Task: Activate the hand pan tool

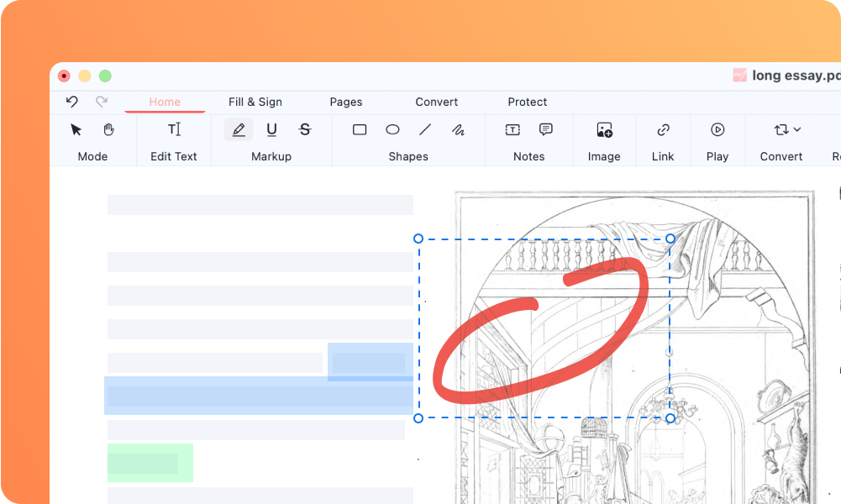Action: [108, 129]
